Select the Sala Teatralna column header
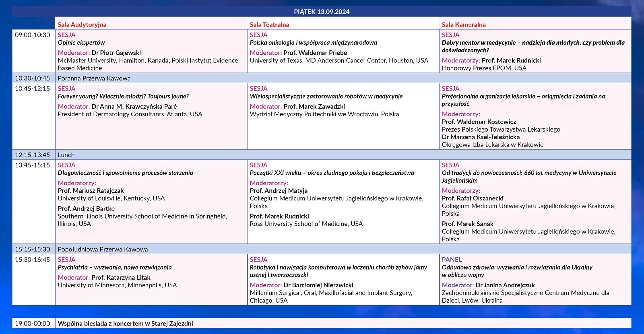Screen dimensions: 644x334 [x=269, y=25]
